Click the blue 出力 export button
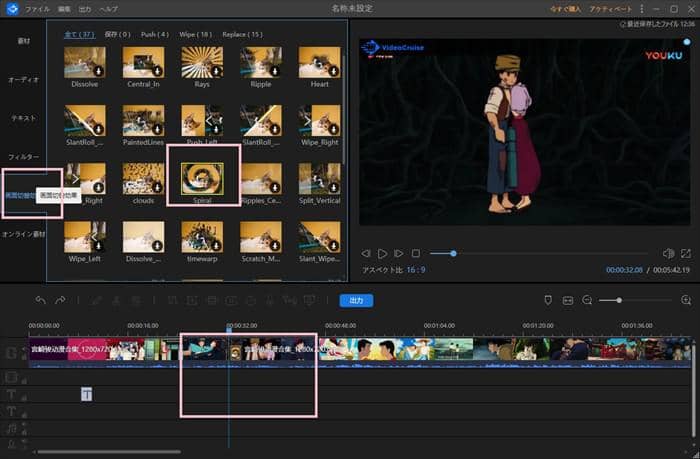This screenshot has width=700, height=459. (x=356, y=300)
